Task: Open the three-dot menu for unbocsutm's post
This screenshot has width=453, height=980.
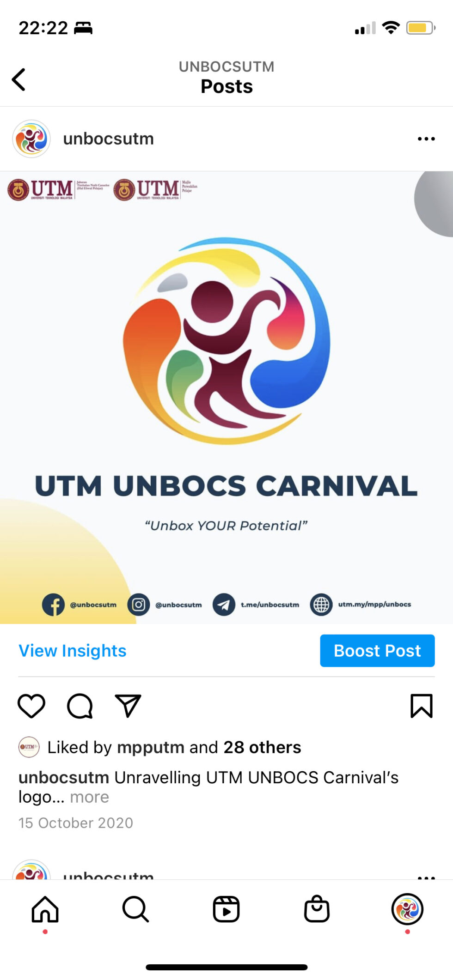Action: (x=426, y=139)
